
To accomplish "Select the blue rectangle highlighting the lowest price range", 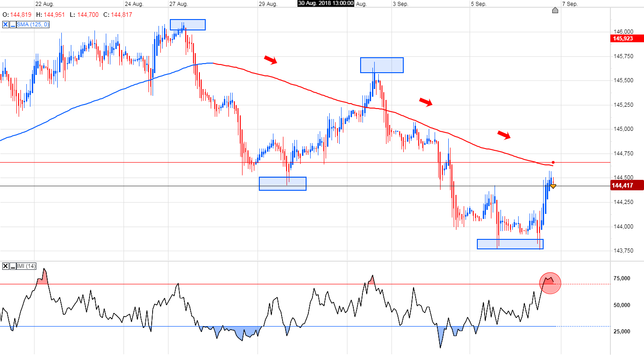I will 510,244.
